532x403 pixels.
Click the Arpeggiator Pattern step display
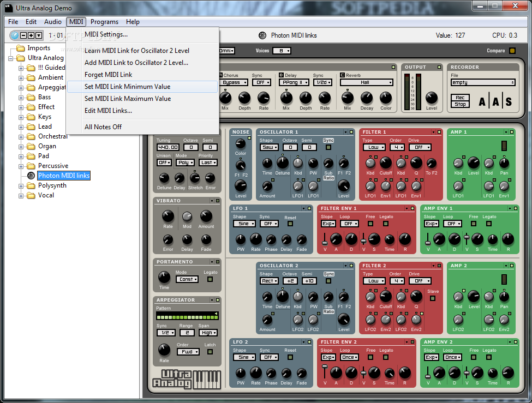(187, 316)
